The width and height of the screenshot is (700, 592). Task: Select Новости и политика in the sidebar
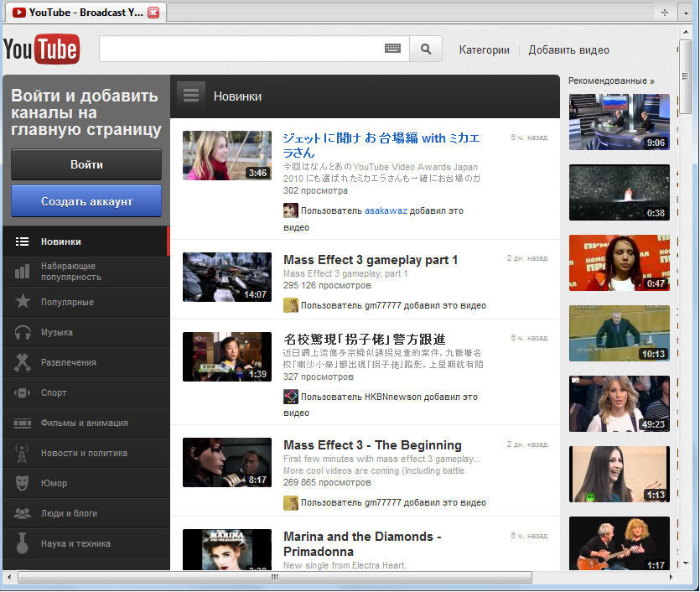84,454
